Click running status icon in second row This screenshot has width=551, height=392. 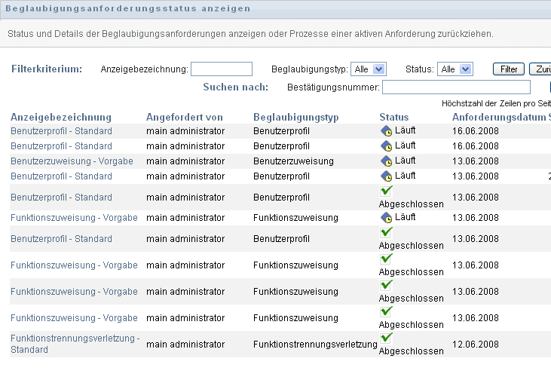click(386, 146)
